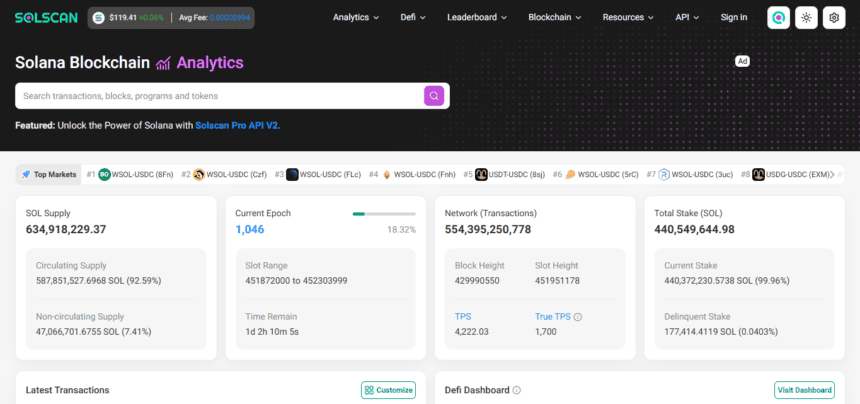
Task: Click the Visit Dashboard button
Action: coord(805,390)
